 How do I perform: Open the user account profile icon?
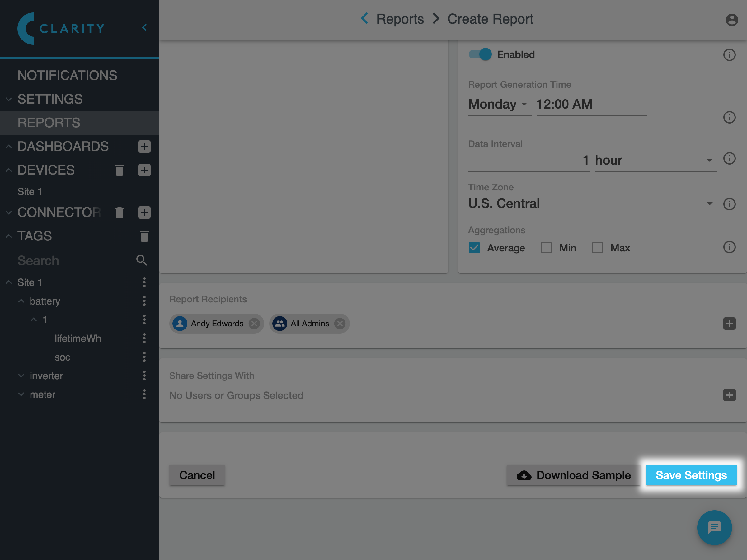click(731, 20)
